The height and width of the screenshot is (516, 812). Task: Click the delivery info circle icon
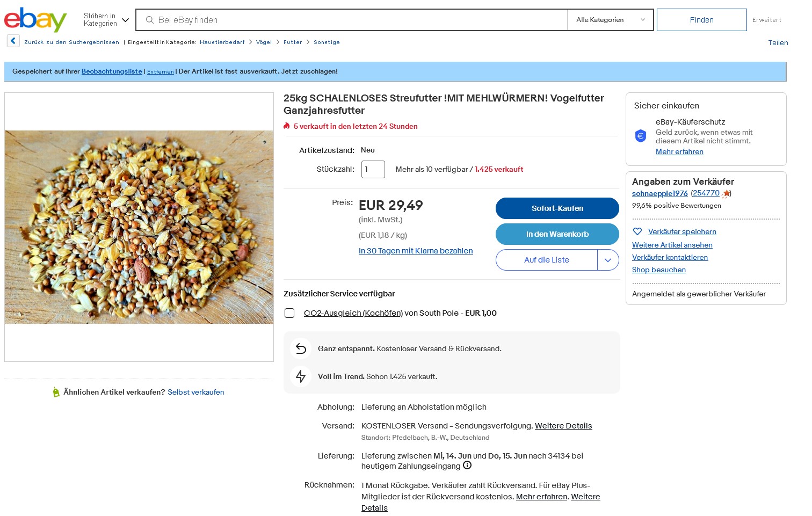tap(467, 466)
